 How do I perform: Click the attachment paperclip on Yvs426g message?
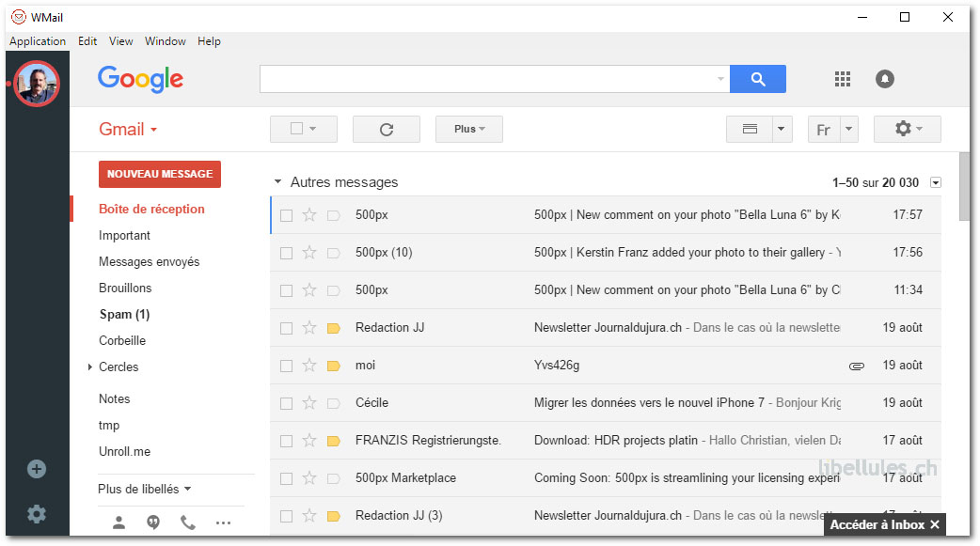857,367
